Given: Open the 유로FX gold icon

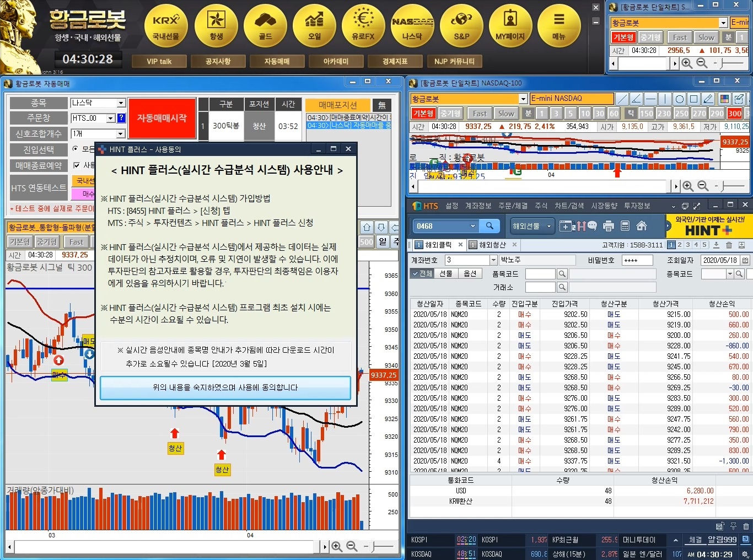Looking at the screenshot, I should (x=363, y=26).
